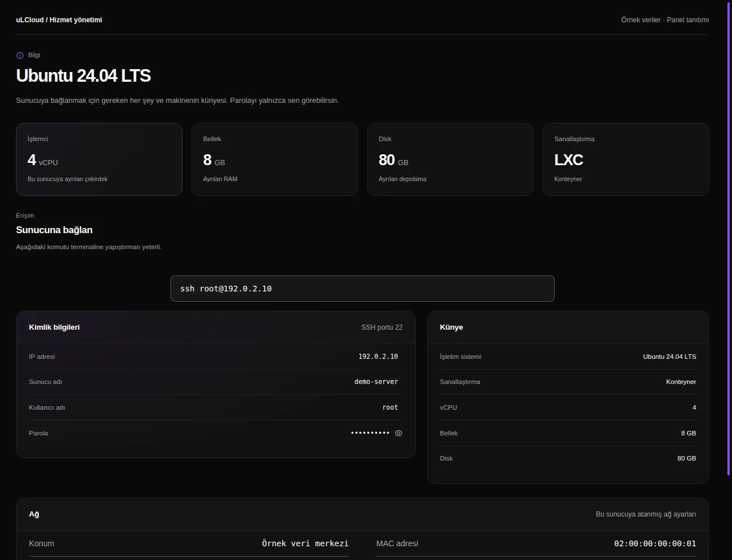Click the Örnek veriler · Panel tanıtımı text
This screenshot has height=560, width=732.
click(665, 20)
